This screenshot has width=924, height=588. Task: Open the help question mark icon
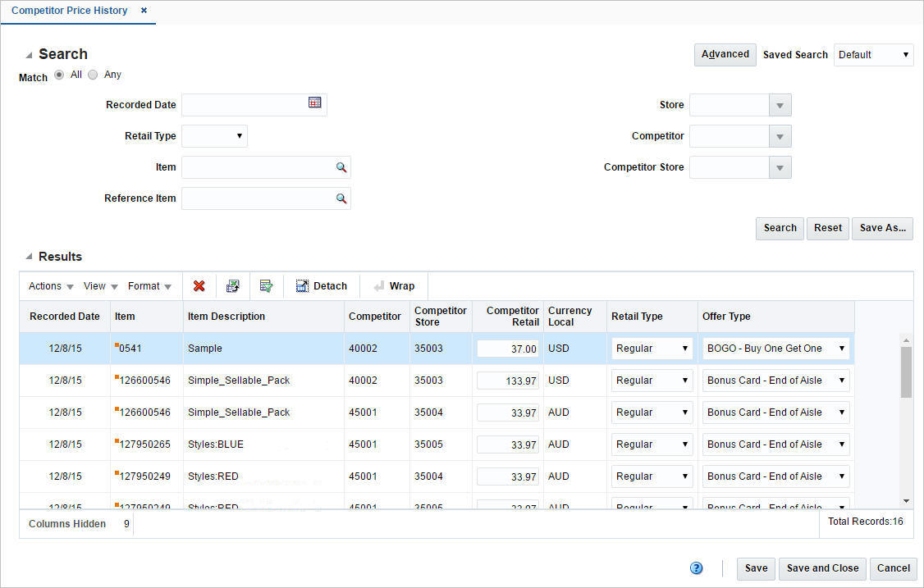coord(696,567)
